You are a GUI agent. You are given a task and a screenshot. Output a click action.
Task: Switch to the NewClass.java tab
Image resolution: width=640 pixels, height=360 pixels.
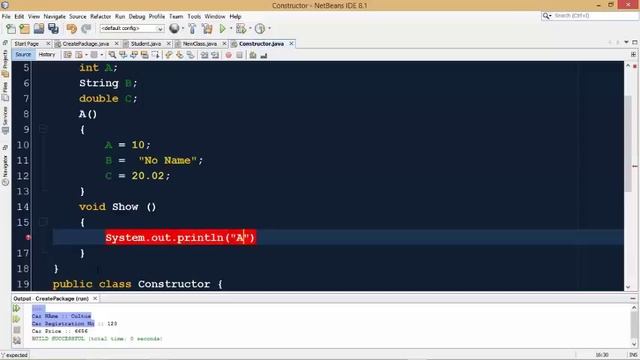click(x=200, y=44)
